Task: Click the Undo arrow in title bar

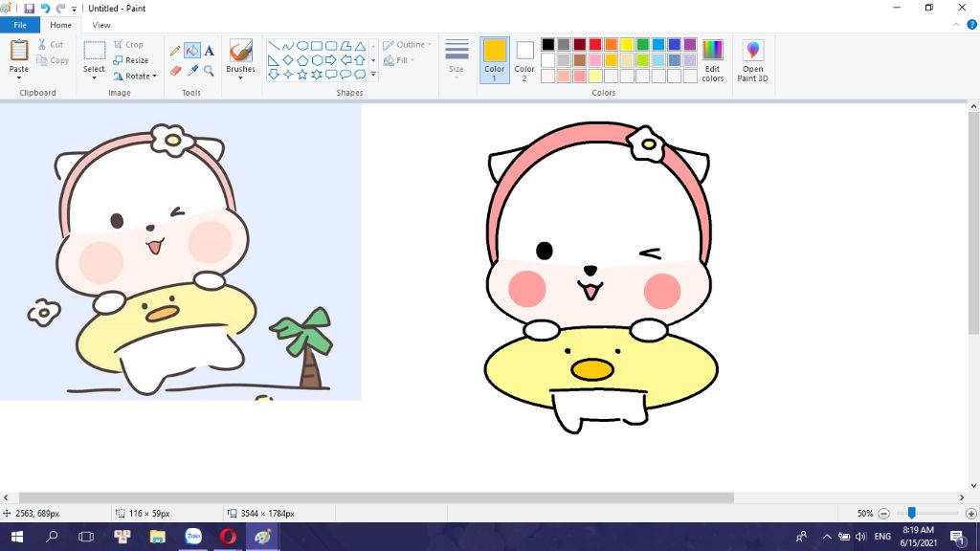Action: click(45, 8)
